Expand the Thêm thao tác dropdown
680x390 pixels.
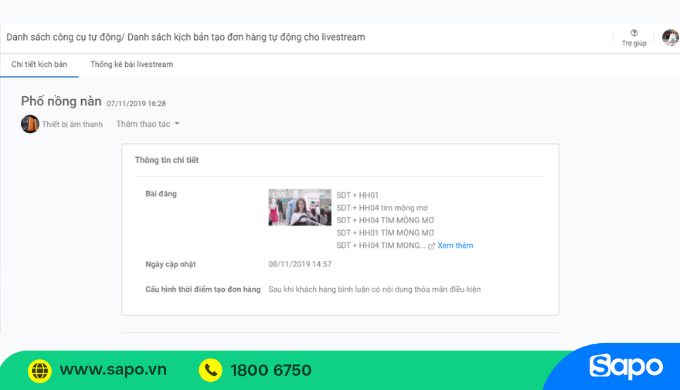coord(147,124)
